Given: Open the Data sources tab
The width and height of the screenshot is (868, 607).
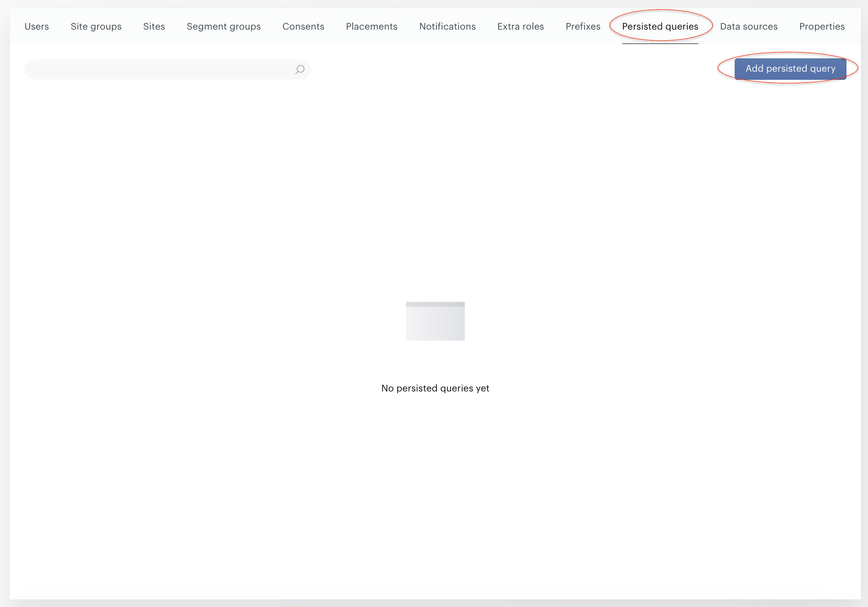Looking at the screenshot, I should 749,27.
